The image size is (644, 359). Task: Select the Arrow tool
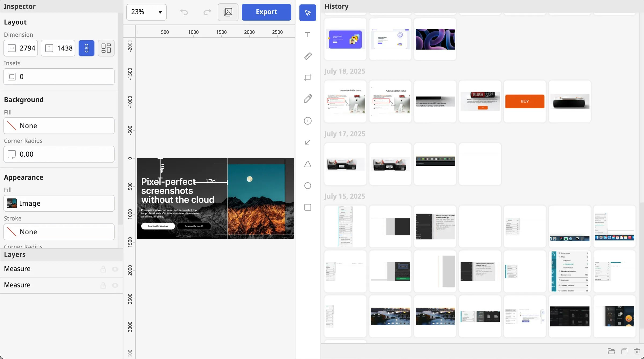pos(308,142)
